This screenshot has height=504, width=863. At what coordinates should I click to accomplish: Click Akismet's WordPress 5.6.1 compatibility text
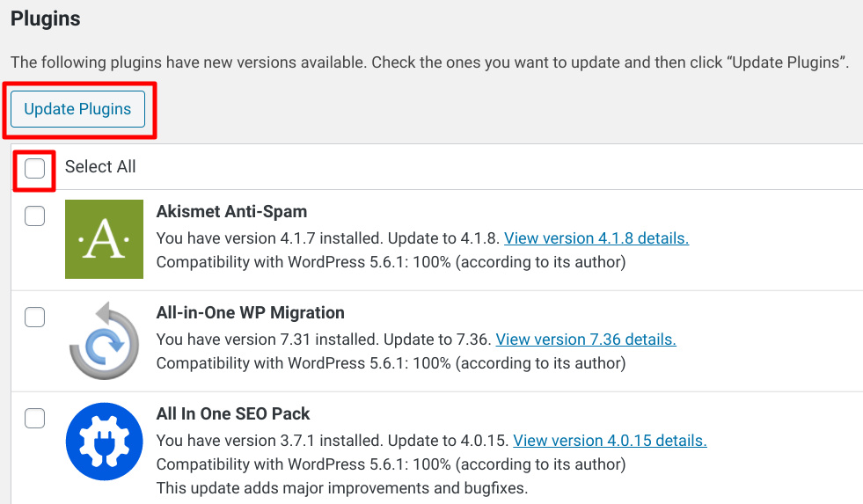click(391, 262)
